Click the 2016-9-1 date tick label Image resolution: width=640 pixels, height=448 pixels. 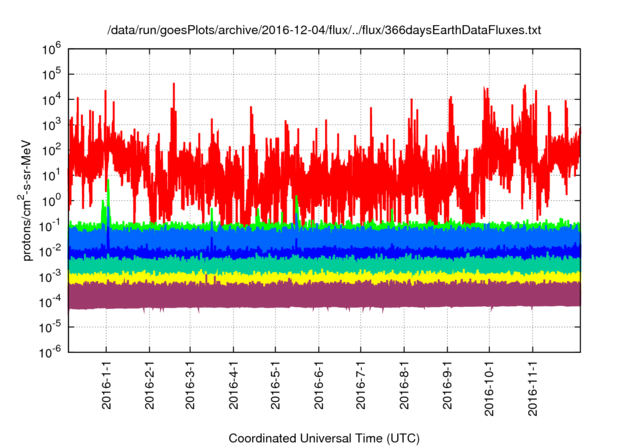(x=447, y=385)
